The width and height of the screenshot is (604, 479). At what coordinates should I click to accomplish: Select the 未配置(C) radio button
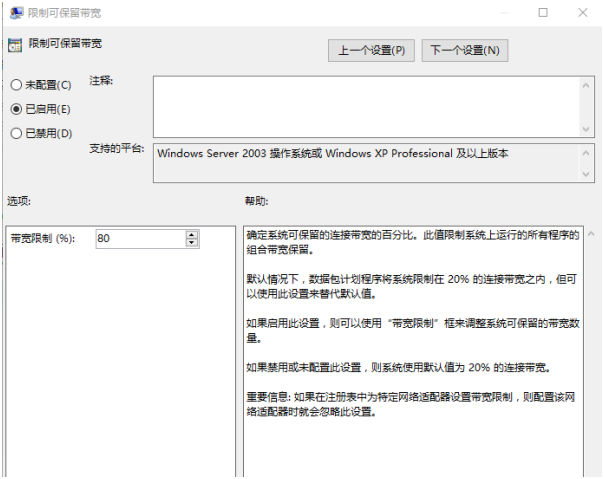[x=16, y=85]
